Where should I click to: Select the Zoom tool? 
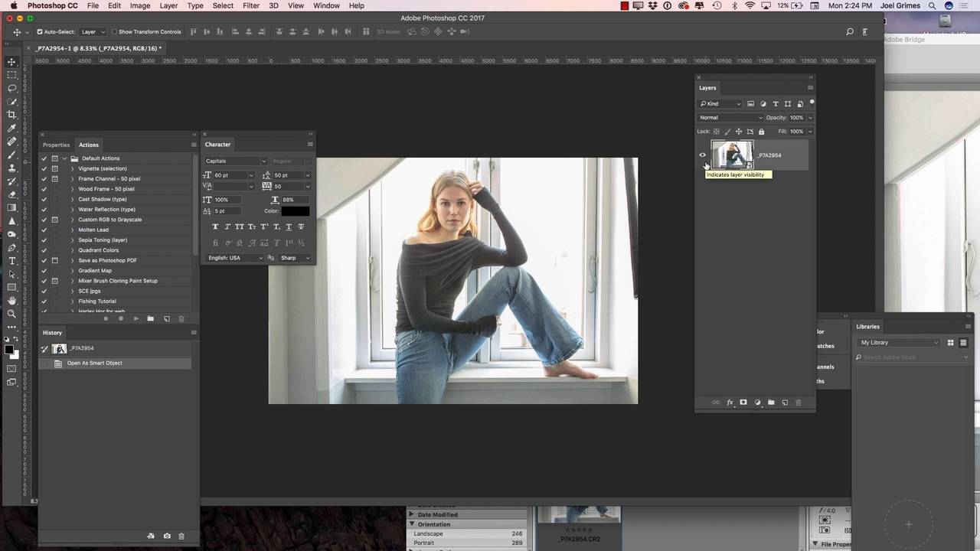tap(11, 314)
